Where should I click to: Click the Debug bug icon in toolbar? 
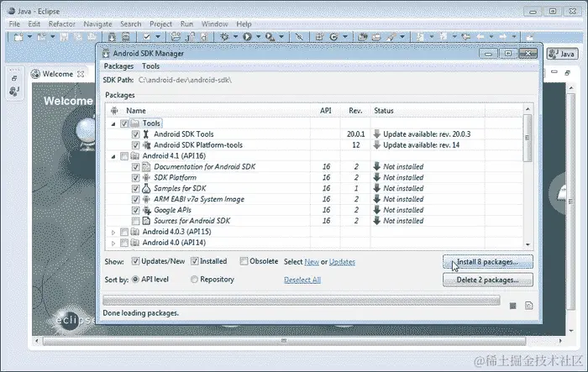pyautogui.click(x=224, y=37)
